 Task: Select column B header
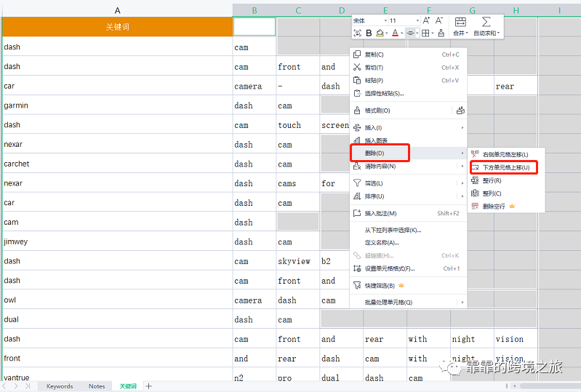(255, 10)
